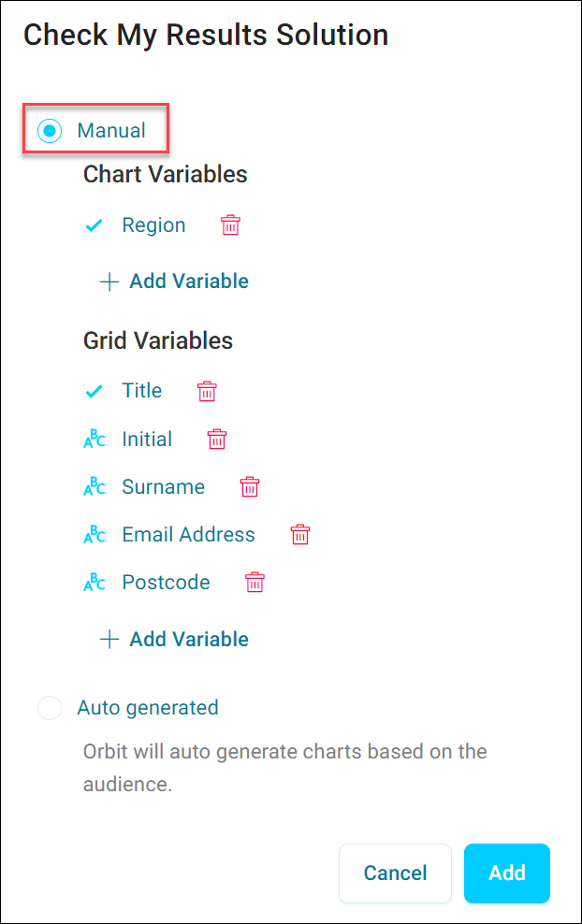Add Variable under Chart Variables

174,282
